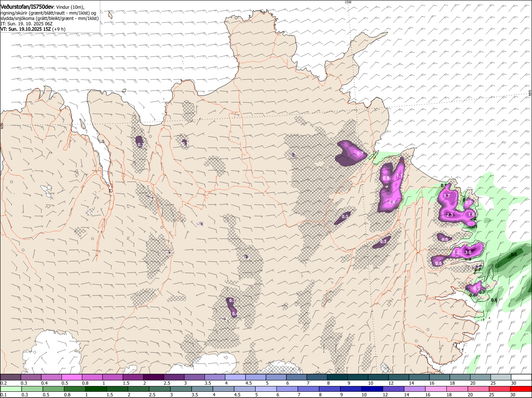Click the '0.8' value inside the purple map blob
Image resolution: width=532 pixels, height=398 pixels.
tap(386, 178)
